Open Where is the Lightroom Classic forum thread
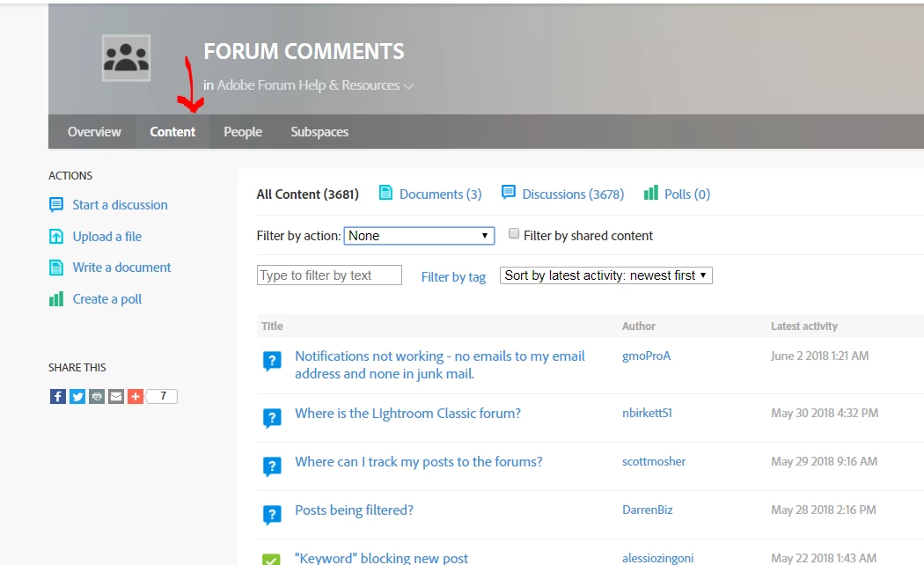924x565 pixels. click(407, 414)
